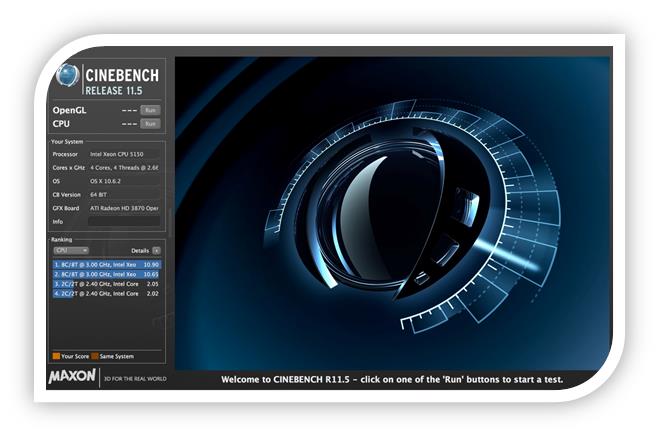Click the CB Version 64 BIT value

tap(102, 194)
